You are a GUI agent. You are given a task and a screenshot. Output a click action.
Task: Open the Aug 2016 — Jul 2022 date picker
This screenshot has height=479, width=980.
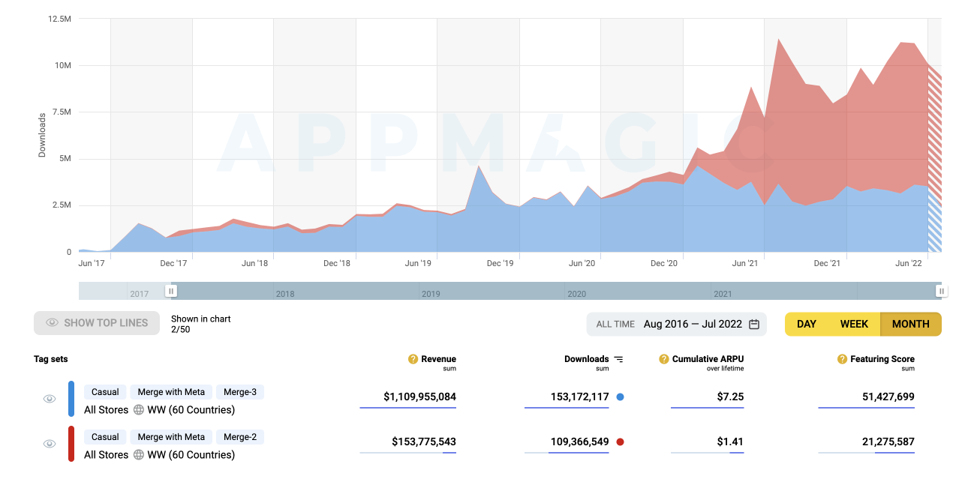pos(693,324)
